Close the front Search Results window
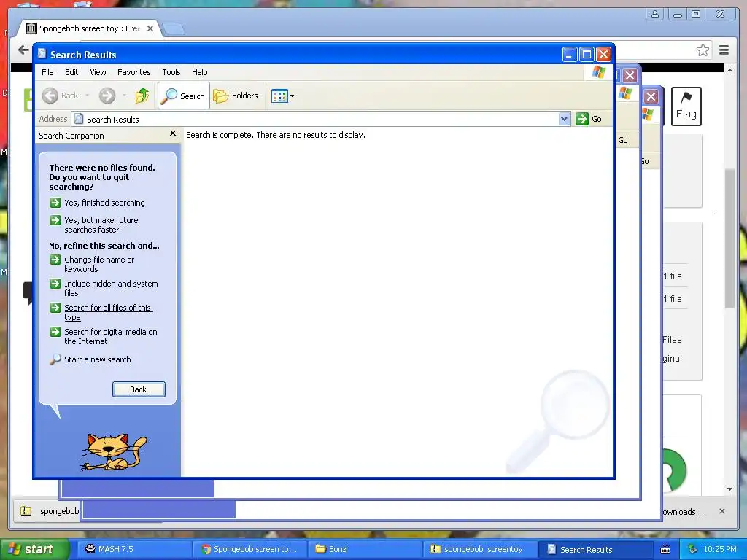Viewport: 747px width, 560px height. [x=603, y=54]
